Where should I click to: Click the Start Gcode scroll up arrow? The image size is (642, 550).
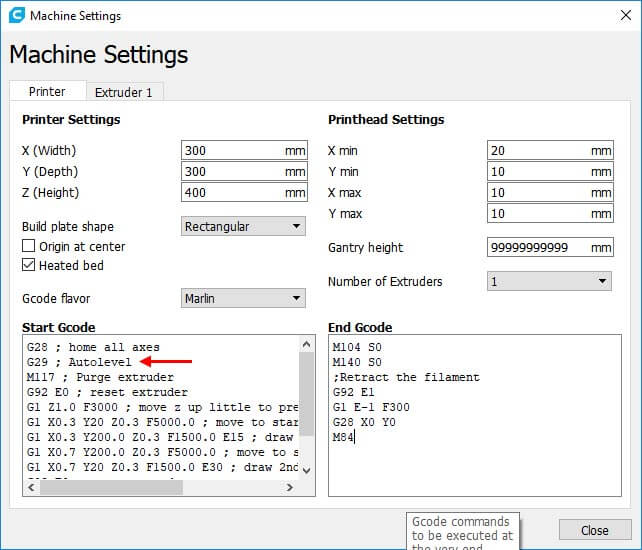306,344
